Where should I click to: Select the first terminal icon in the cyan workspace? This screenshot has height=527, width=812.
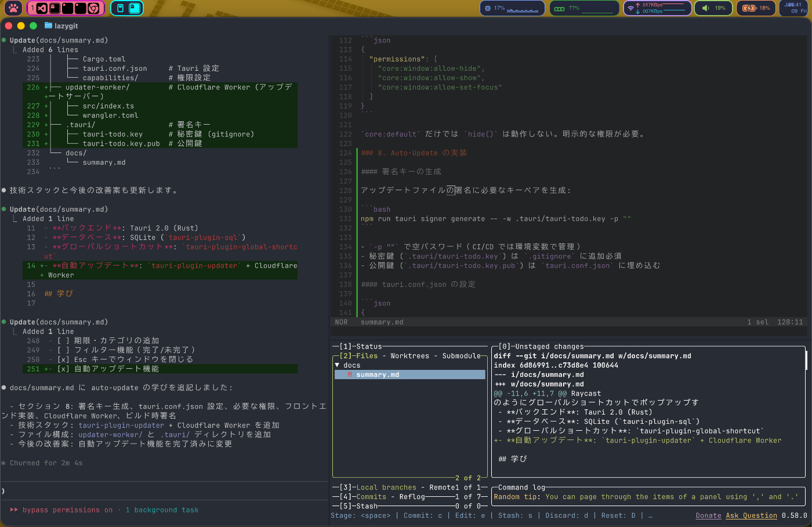(x=120, y=8)
